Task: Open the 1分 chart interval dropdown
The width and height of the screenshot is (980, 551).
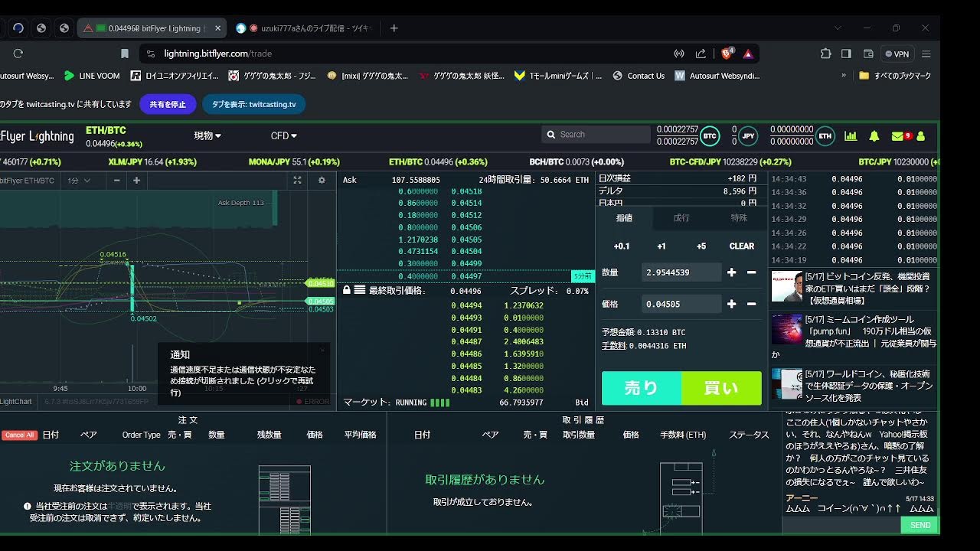Action: click(79, 181)
